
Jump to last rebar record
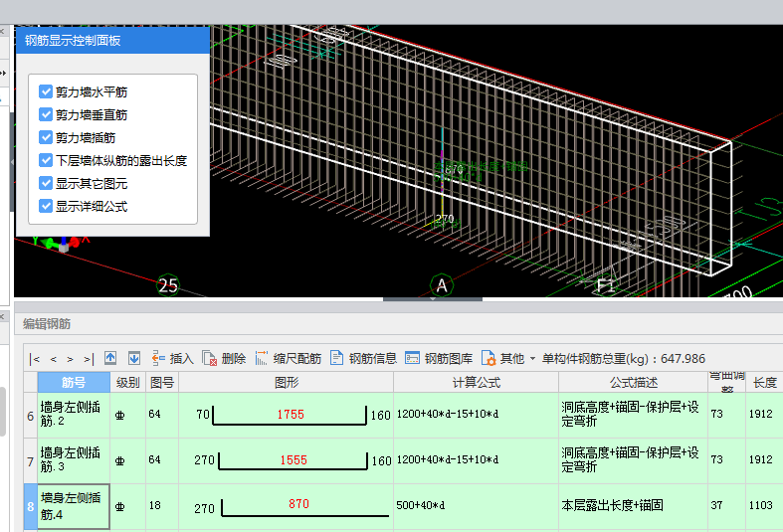[89, 359]
